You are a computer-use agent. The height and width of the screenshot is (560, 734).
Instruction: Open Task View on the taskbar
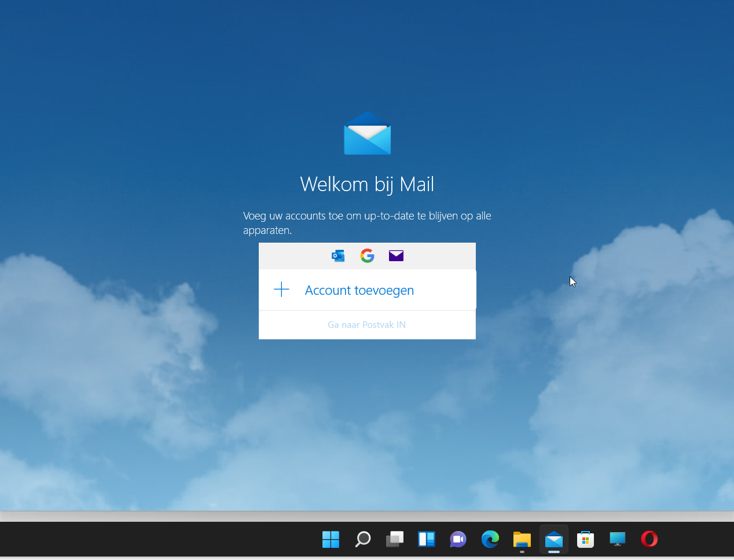(395, 540)
